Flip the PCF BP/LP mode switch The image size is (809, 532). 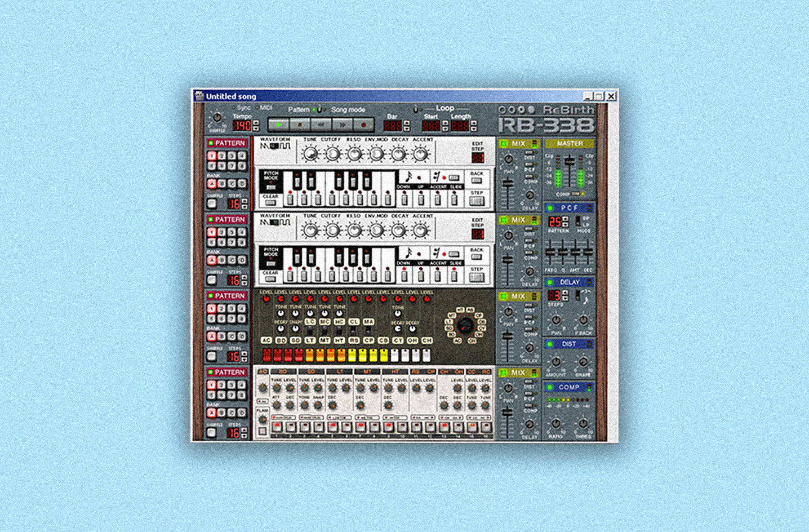click(578, 221)
